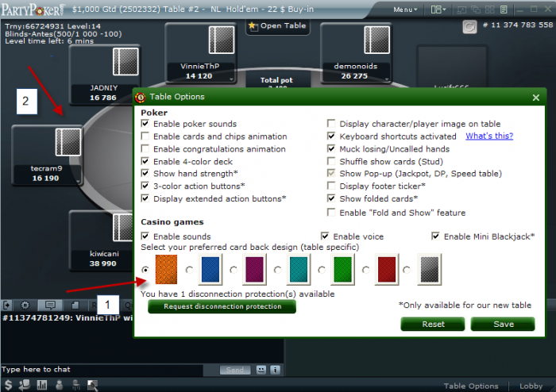Open the emoticon smiley picker
556x392 pixels.
tap(261, 370)
